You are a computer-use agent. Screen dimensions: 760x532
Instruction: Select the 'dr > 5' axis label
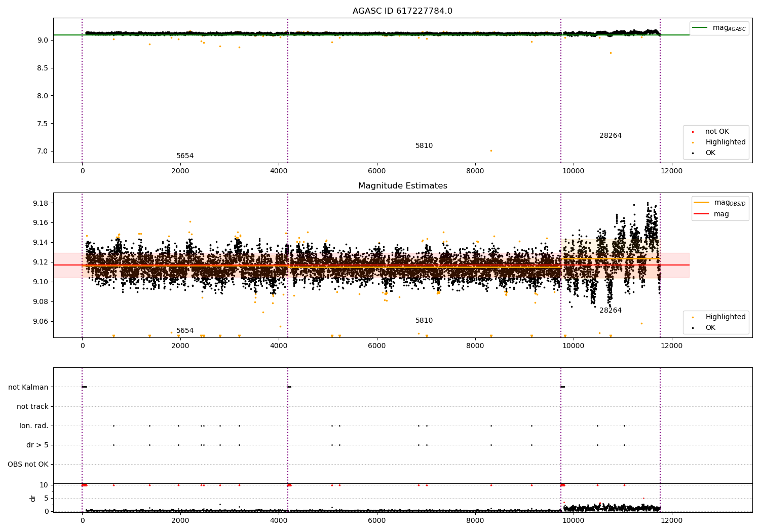pos(37,445)
